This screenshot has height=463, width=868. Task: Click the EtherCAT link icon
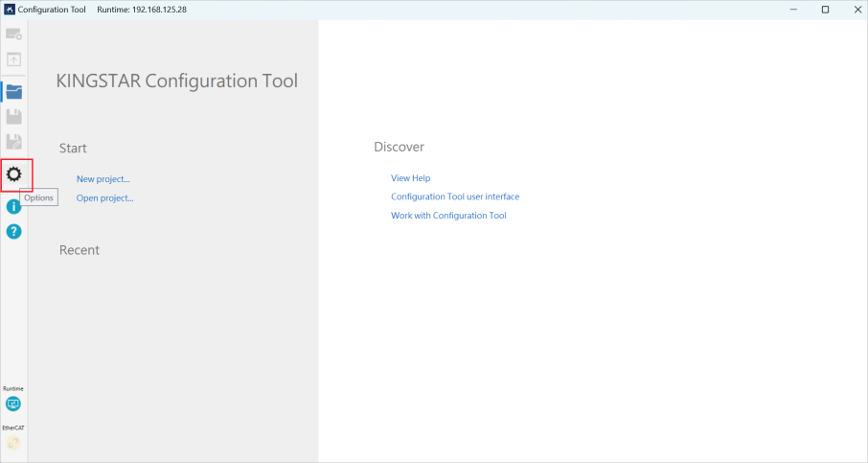coord(13,443)
